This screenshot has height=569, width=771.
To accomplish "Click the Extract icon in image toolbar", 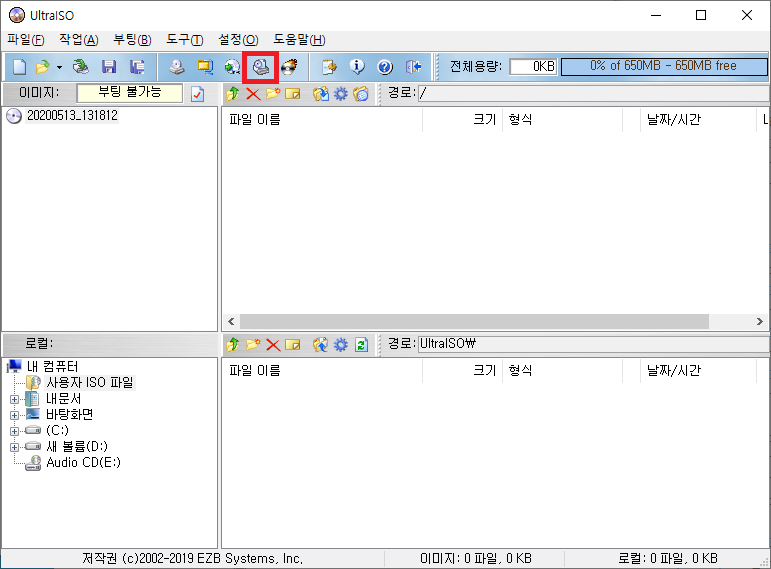I will coord(321,93).
